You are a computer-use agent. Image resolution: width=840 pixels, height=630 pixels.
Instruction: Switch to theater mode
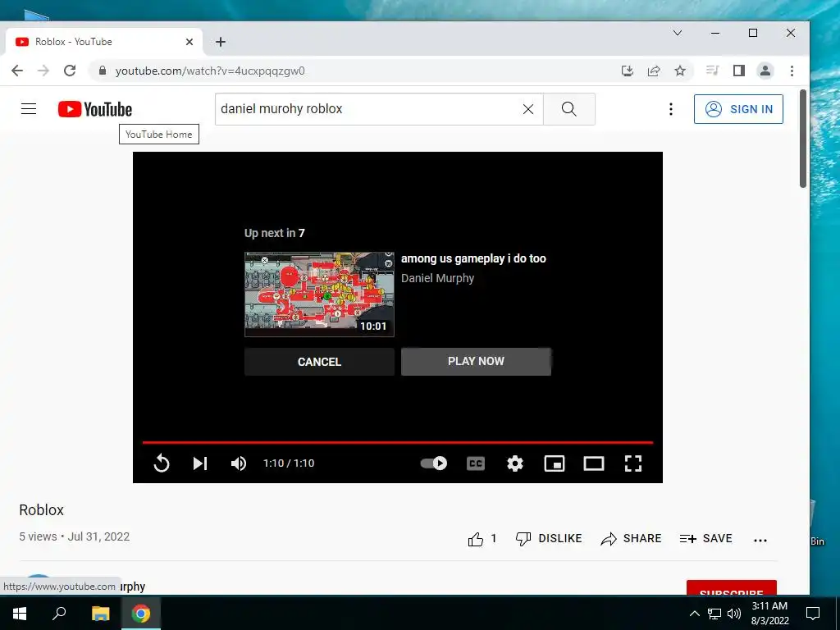[x=594, y=463]
